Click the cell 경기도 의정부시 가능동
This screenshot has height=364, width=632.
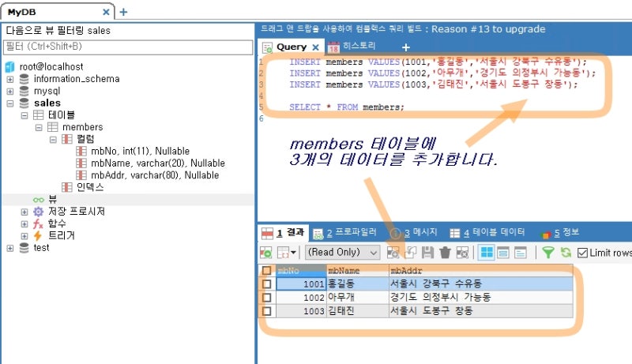pyautogui.click(x=481, y=298)
